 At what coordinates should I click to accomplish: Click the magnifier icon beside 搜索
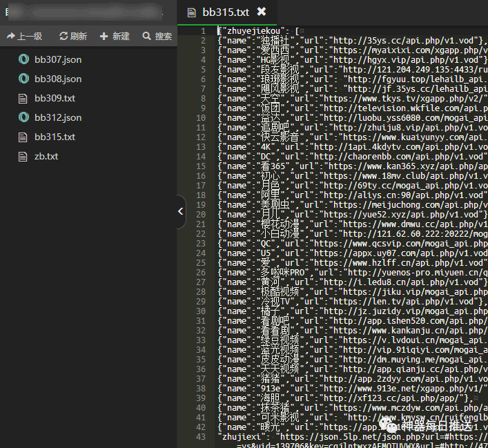tap(146, 36)
